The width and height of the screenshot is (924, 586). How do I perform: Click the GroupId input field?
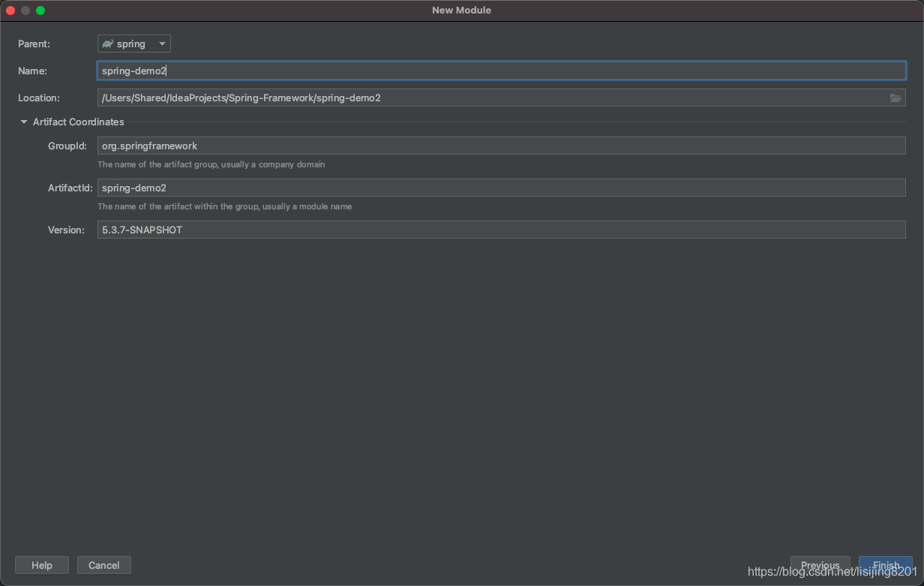point(501,146)
